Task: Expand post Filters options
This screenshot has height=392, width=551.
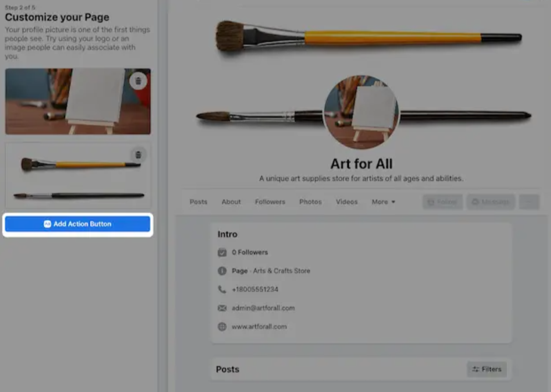Action: click(x=486, y=369)
